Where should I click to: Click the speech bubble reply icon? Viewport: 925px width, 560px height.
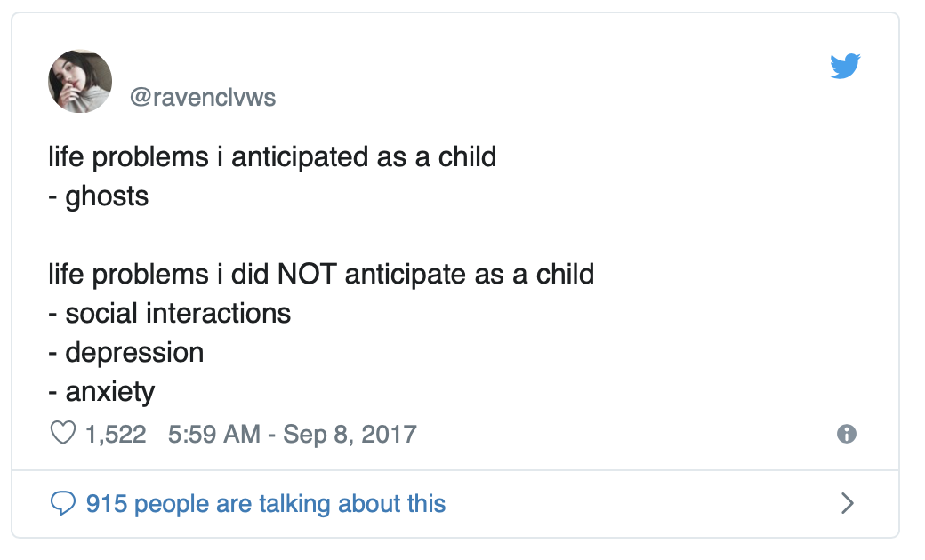pos(62,504)
